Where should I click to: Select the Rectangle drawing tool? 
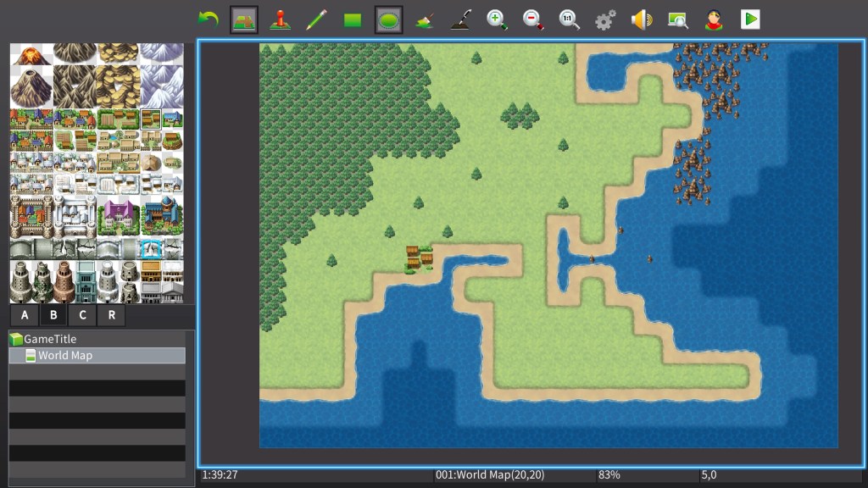[x=353, y=19]
